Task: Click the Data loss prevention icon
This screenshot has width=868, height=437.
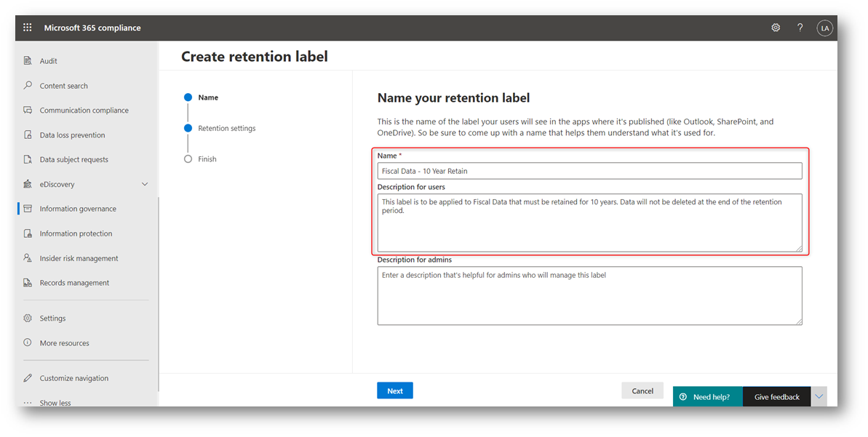Action: pyautogui.click(x=28, y=135)
